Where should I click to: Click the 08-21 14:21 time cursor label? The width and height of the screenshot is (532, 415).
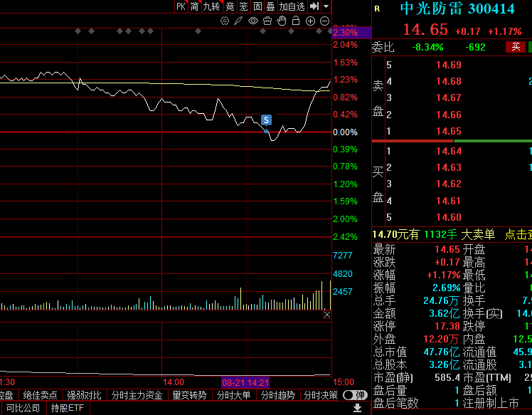click(x=245, y=383)
